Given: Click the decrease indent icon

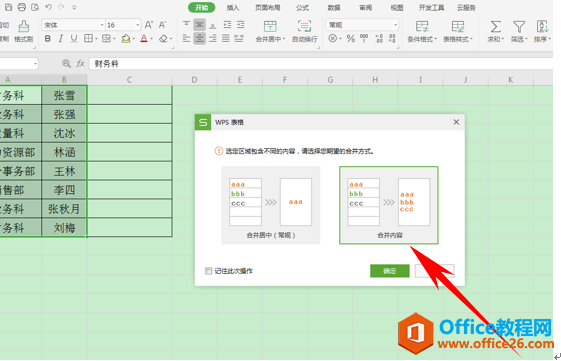Looking at the screenshot, I should coord(227,25).
